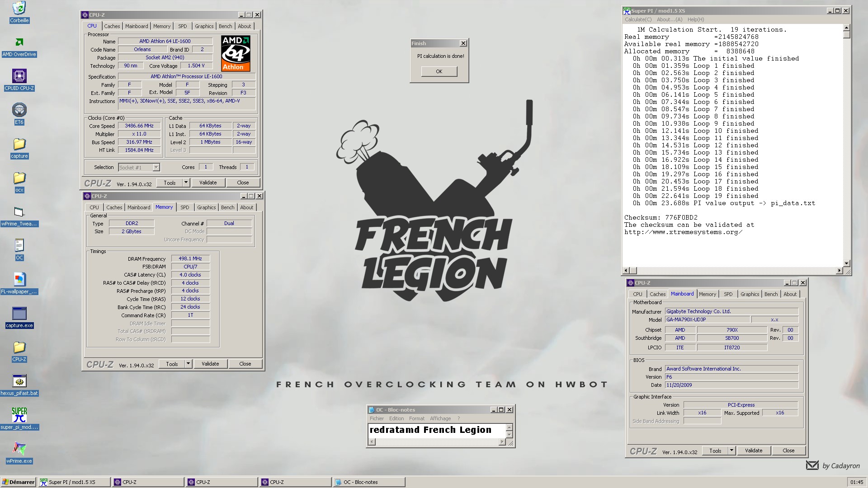
Task: Click Close in the Mainboard CPU-Z window
Action: coord(788,450)
